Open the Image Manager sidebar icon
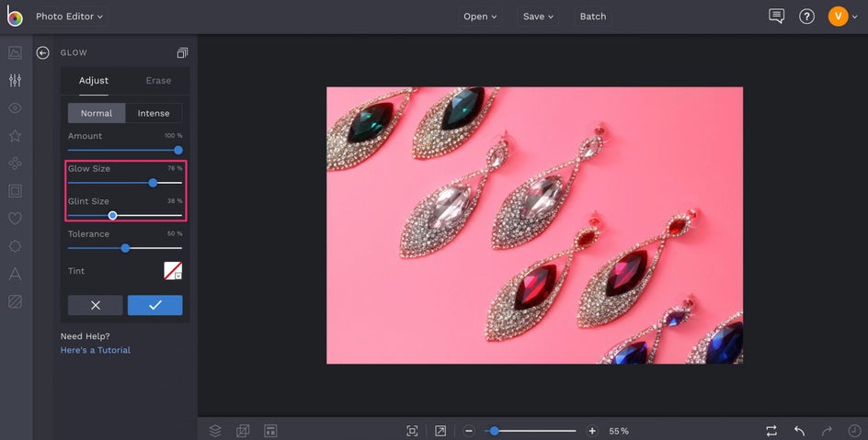The width and height of the screenshot is (868, 440). 15,52
